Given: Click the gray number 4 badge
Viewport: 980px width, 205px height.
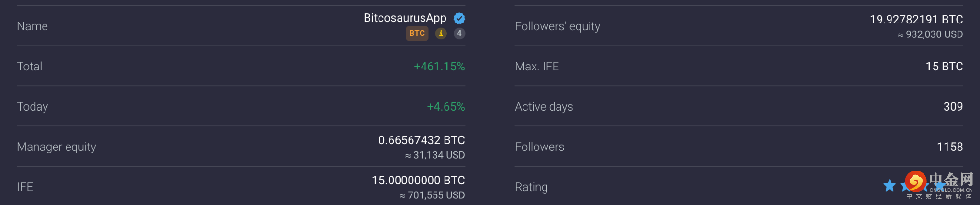Looking at the screenshot, I should [x=459, y=34].
